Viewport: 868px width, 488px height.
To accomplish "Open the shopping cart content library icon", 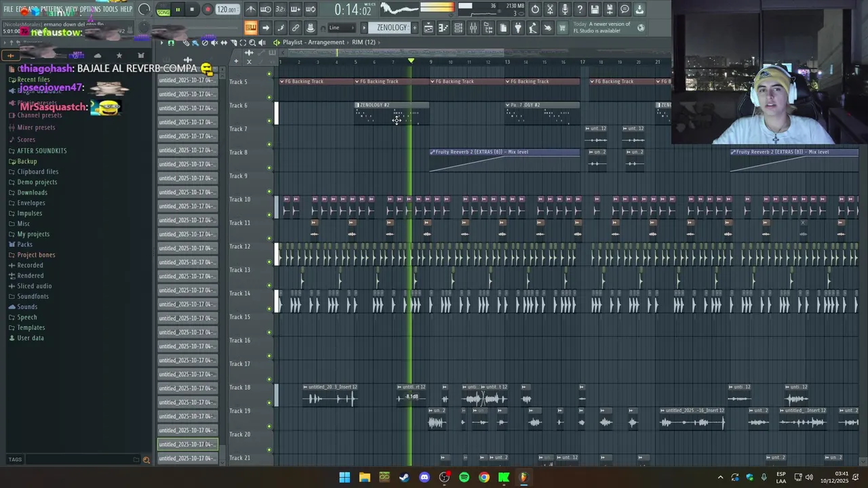I will 562,28.
